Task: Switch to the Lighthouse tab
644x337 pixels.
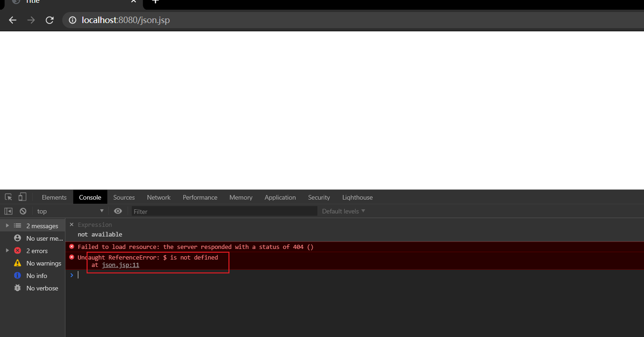Action: 357,197
